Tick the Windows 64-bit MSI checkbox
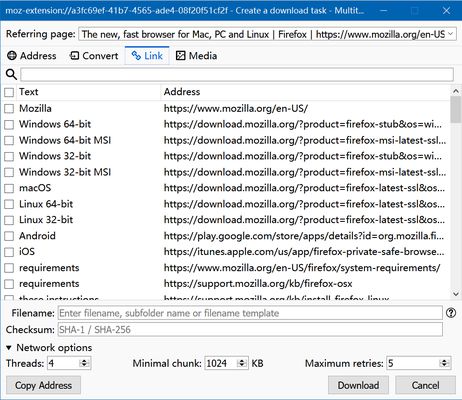The height and width of the screenshot is (400, 462). coord(9,141)
